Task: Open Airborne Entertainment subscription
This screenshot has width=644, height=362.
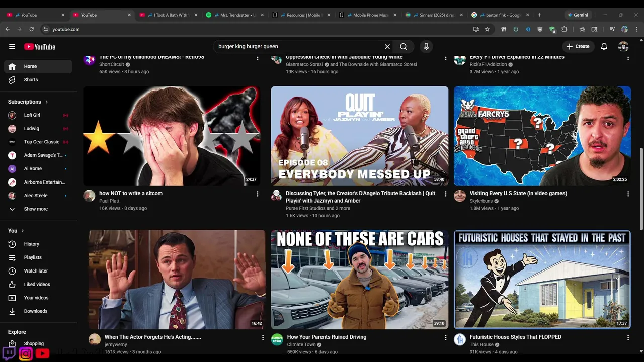Action: coord(39,182)
